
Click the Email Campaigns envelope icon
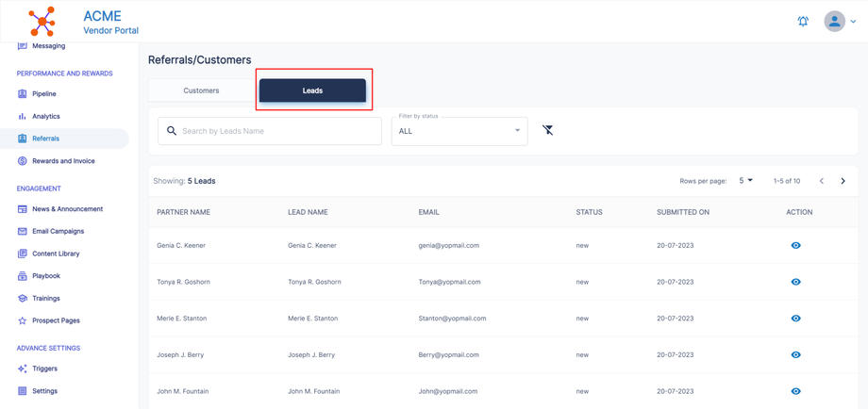(x=22, y=231)
